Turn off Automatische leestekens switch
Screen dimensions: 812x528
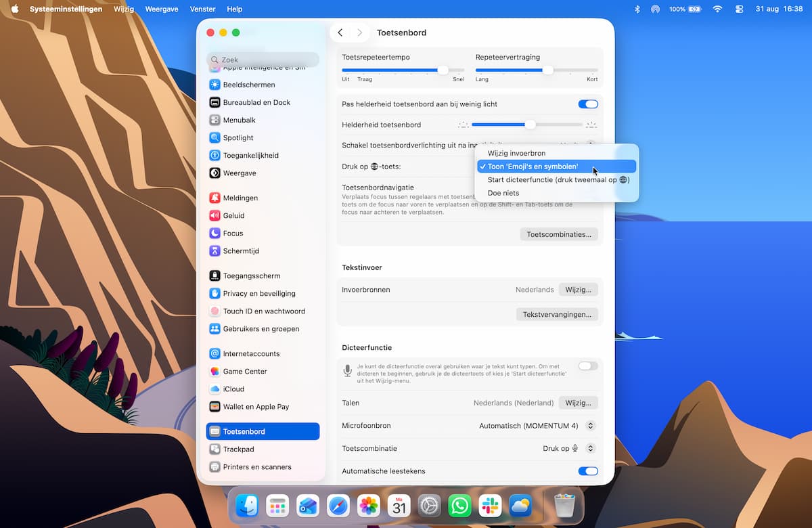(588, 471)
